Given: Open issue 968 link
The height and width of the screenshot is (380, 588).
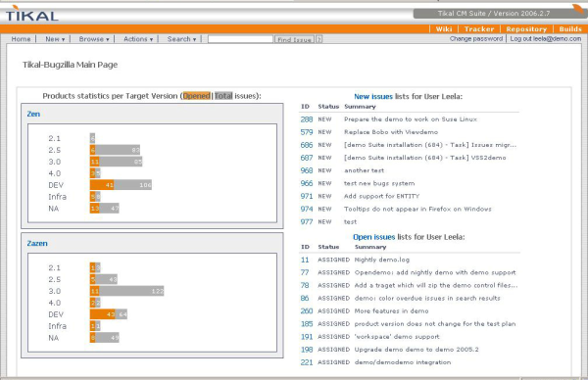Looking at the screenshot, I should coord(307,170).
